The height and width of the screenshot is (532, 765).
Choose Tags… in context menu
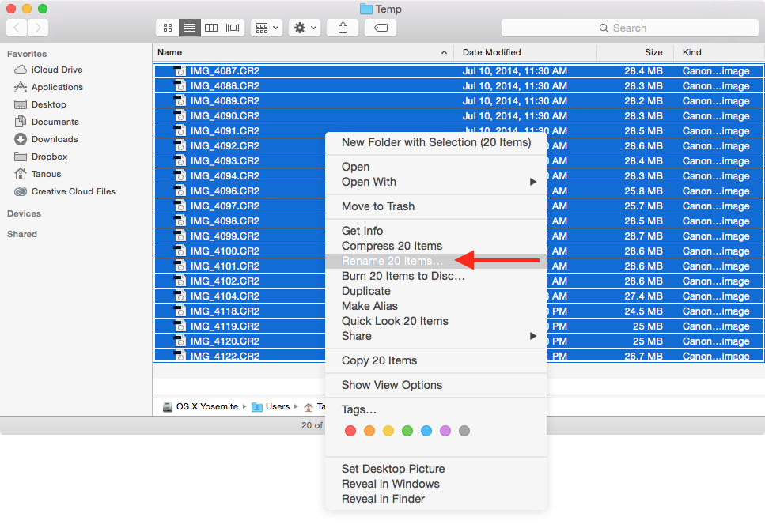(436, 409)
